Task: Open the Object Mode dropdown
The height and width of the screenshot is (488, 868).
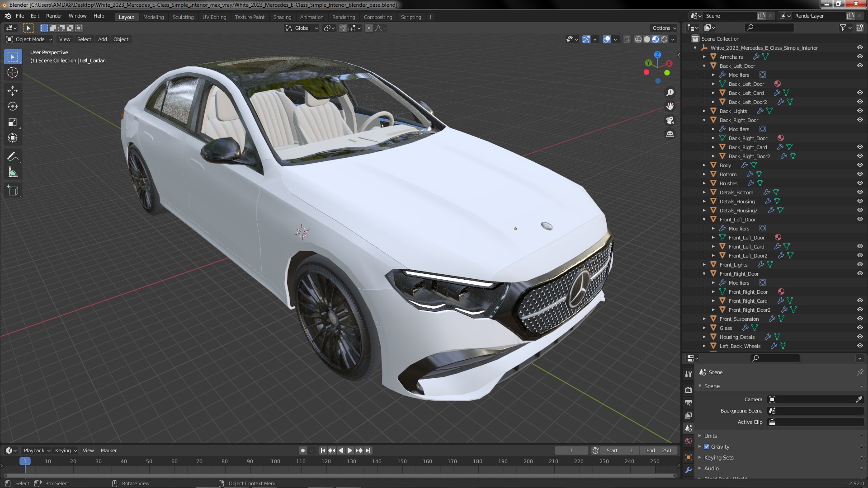Action: tap(29, 40)
